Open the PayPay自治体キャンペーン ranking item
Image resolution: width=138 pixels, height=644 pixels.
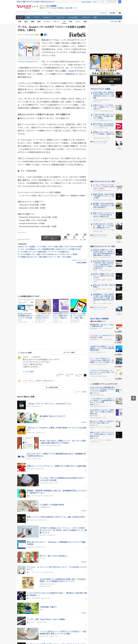click(x=104, y=125)
